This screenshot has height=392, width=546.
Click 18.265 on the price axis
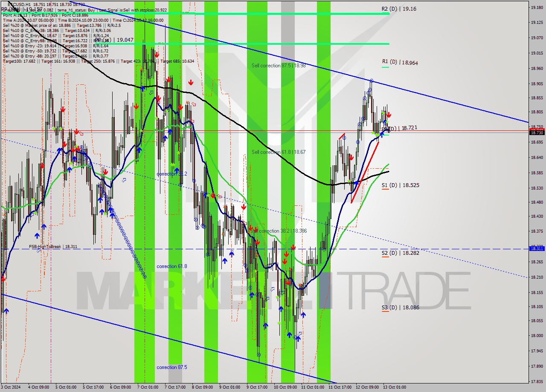tap(537, 262)
